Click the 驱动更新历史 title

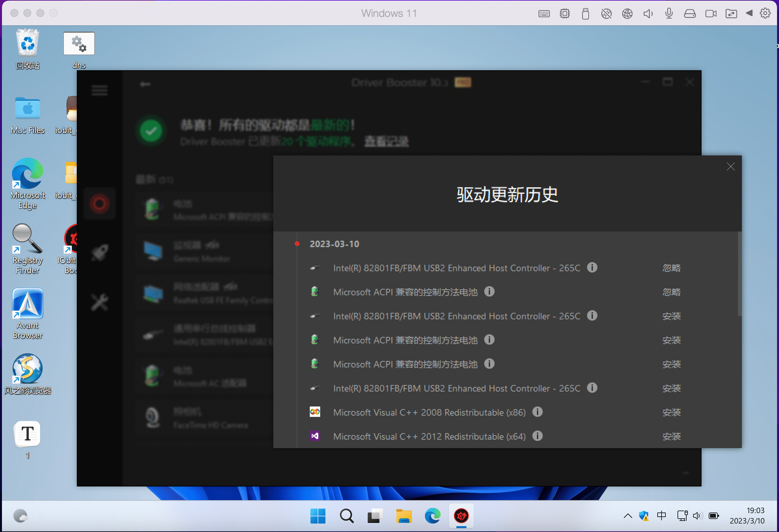507,195
